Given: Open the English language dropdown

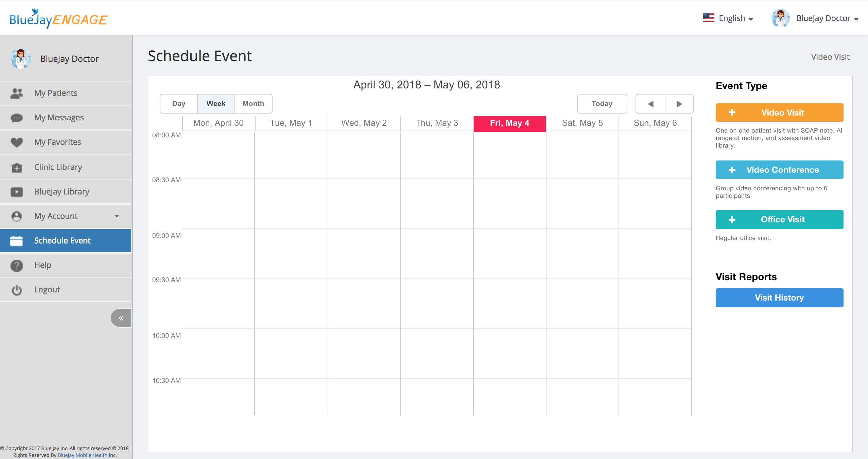Looking at the screenshot, I should 728,18.
